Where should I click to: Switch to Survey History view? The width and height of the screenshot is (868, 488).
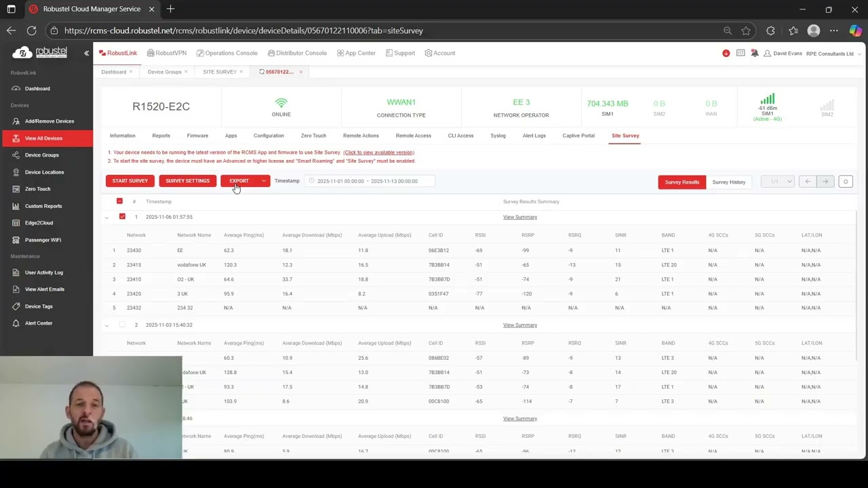(729, 182)
